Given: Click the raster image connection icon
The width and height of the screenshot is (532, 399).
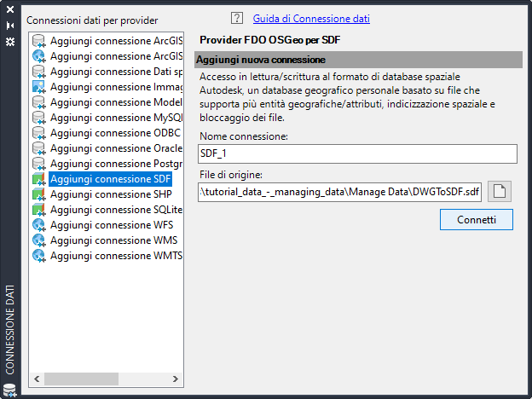Looking at the screenshot, I should coord(38,87).
